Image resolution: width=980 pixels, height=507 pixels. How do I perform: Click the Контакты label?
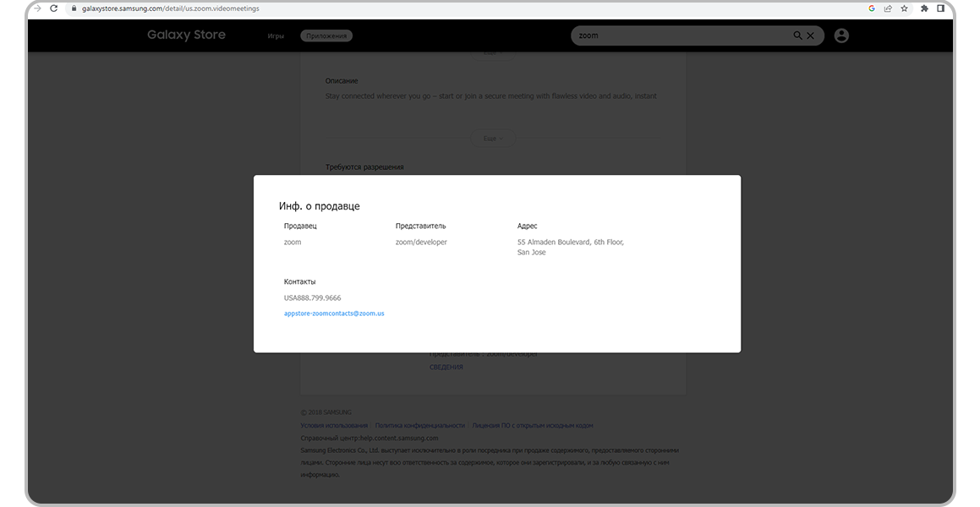[299, 281]
